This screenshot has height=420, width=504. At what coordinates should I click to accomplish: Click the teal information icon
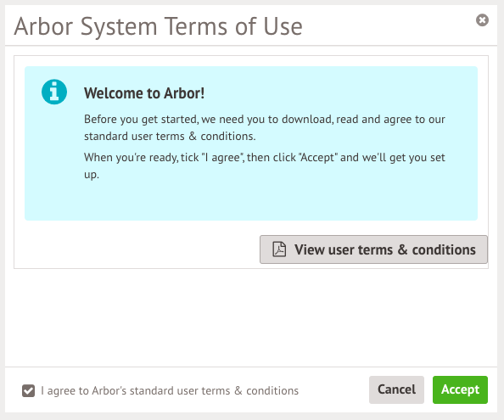coord(54,92)
